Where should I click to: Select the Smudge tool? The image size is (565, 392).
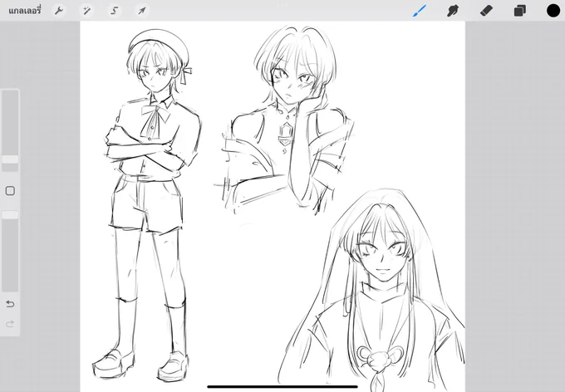coord(453,11)
